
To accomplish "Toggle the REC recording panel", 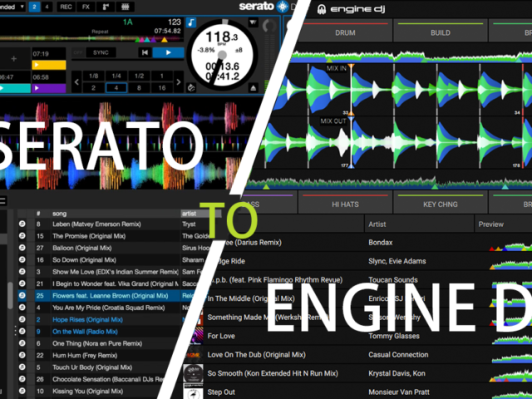I will click(66, 7).
